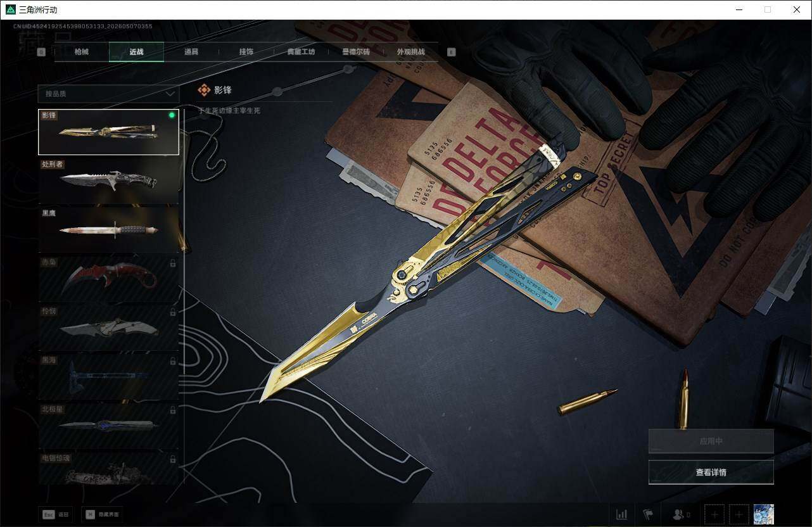Open the friends icon in bottom bar
Screen dimensions: 812x527
682,514
